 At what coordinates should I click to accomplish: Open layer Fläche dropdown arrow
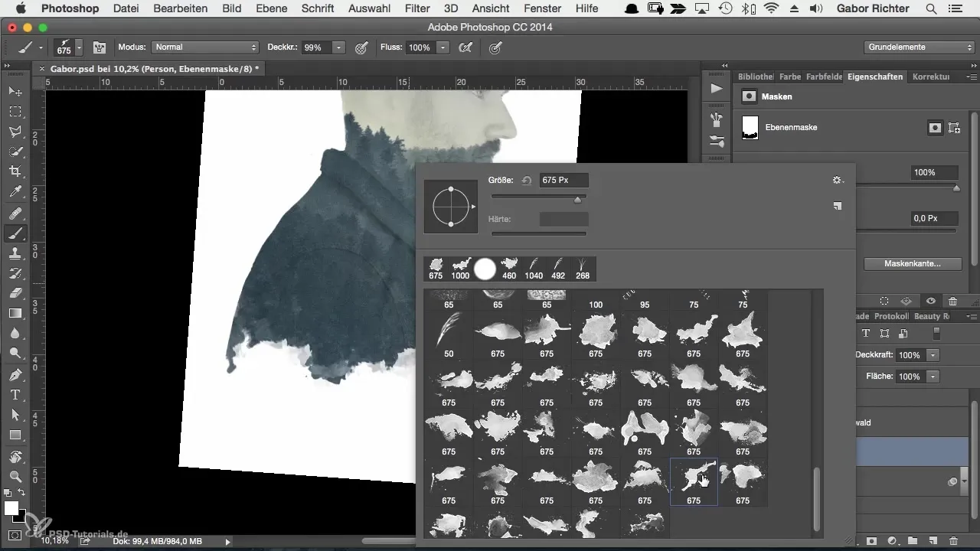pos(933,377)
